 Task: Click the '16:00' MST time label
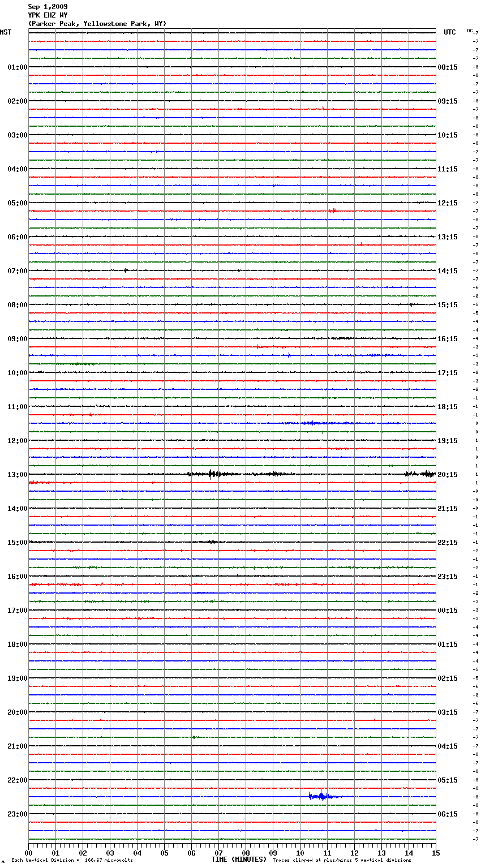18,577
